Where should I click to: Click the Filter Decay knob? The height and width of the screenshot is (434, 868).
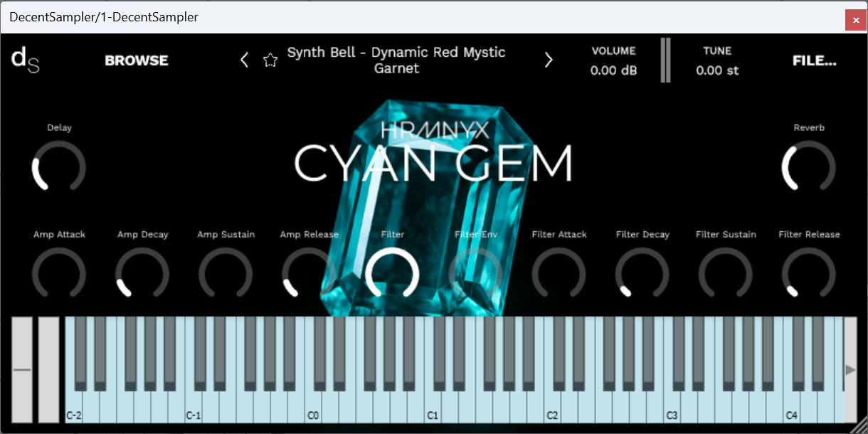pos(642,274)
